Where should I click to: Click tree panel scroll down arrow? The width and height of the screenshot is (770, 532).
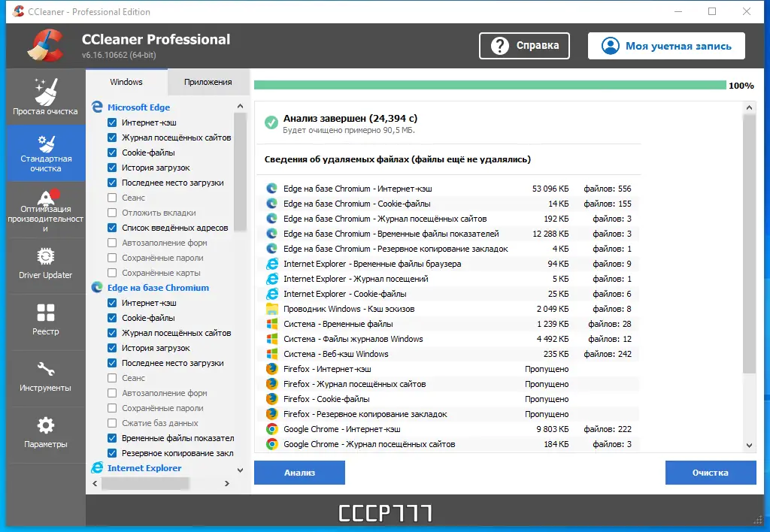[x=240, y=470]
